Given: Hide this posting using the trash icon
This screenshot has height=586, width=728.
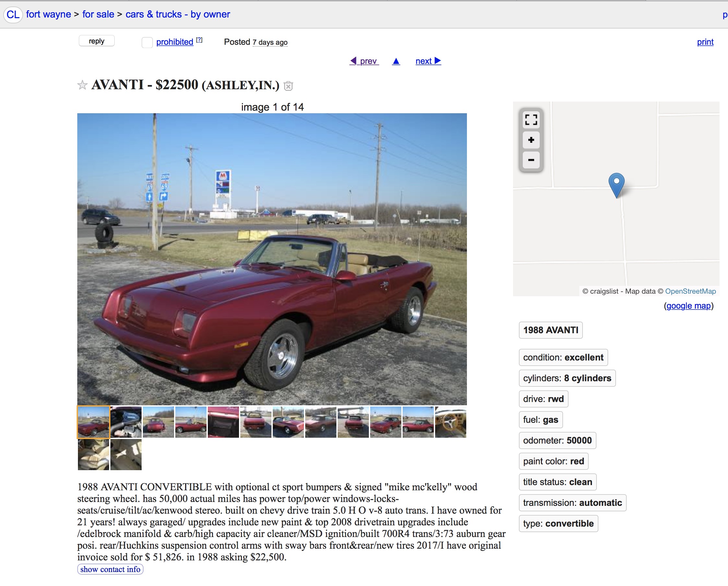Looking at the screenshot, I should pos(288,86).
